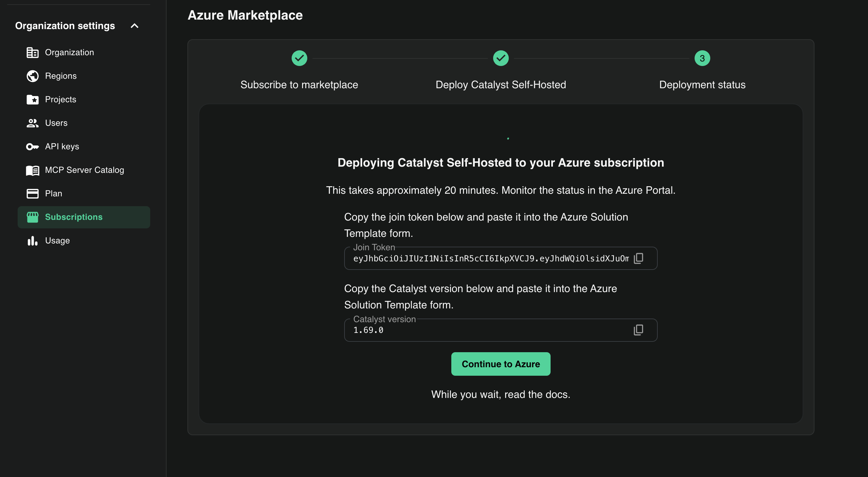Open MCP Server Catalog
868x477 pixels.
tap(84, 170)
